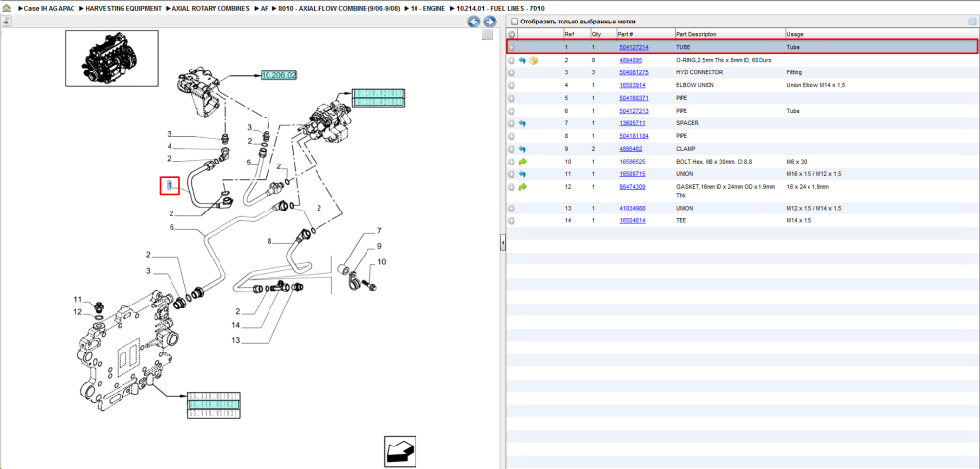Open the package box icon on O-RING row
The image size is (980, 469).
(533, 60)
